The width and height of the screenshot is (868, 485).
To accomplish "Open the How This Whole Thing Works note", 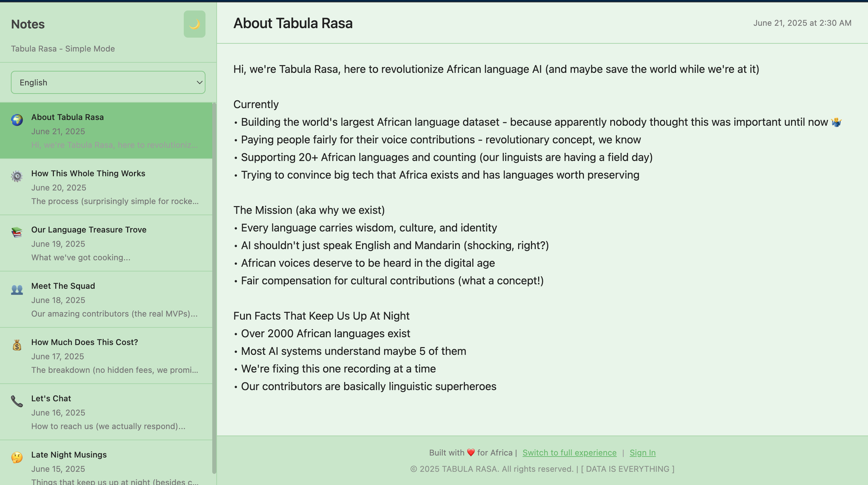I will (88, 174).
